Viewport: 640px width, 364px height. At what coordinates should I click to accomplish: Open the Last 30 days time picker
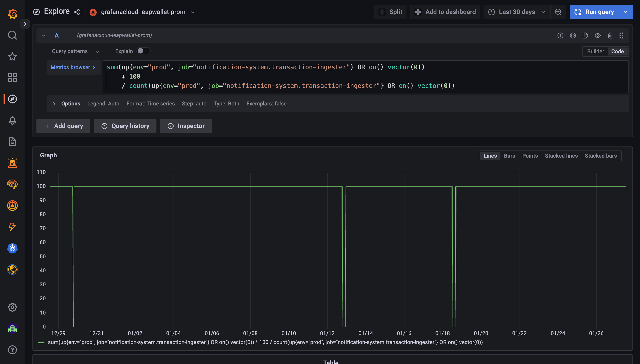[517, 12]
